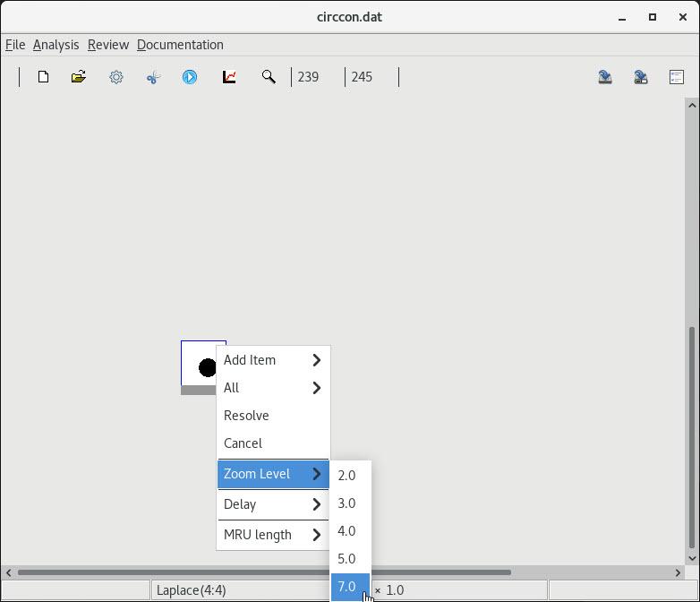
Task: Click the new file icon
Action: (x=43, y=77)
